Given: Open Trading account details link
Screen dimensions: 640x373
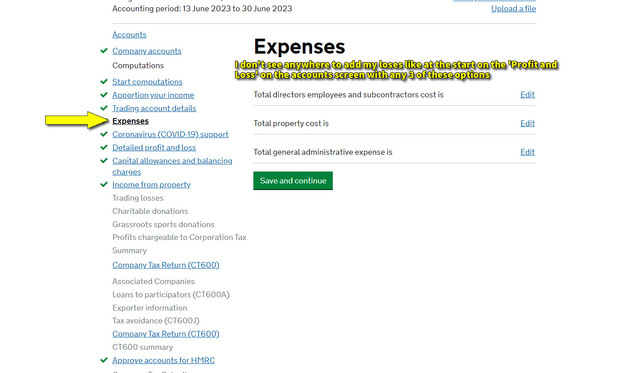Looking at the screenshot, I should pos(154,108).
